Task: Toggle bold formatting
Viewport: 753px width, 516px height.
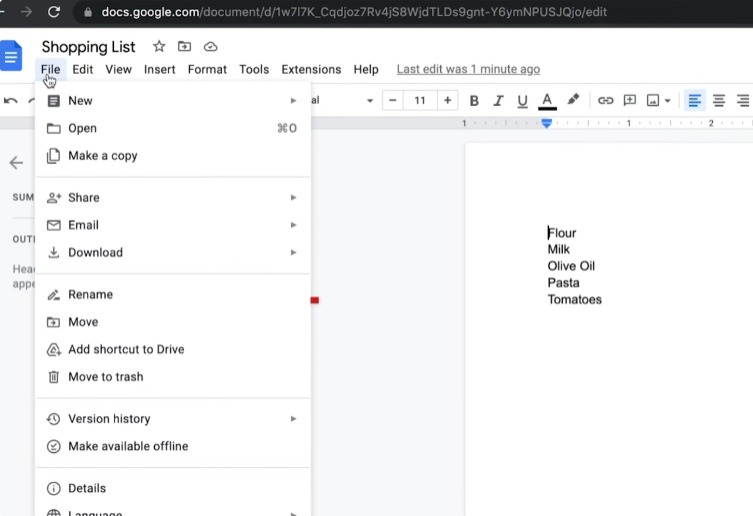Action: click(474, 100)
